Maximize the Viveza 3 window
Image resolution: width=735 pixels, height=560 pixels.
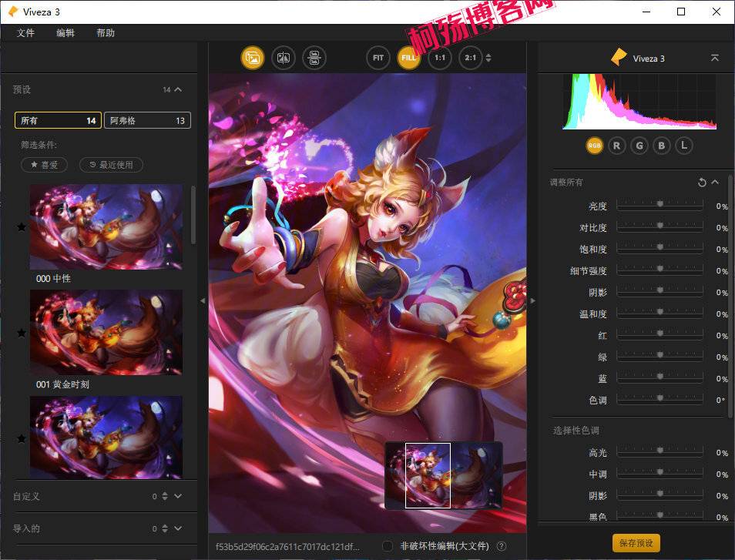(681, 12)
